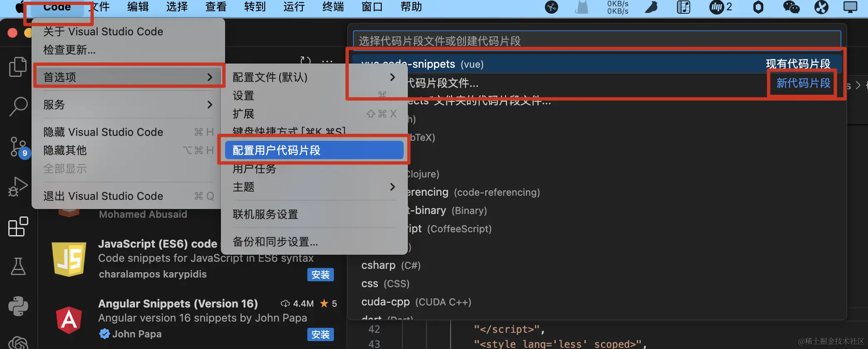Open the Python view in the activity bar
Screen dimensions: 868x349
[18, 306]
